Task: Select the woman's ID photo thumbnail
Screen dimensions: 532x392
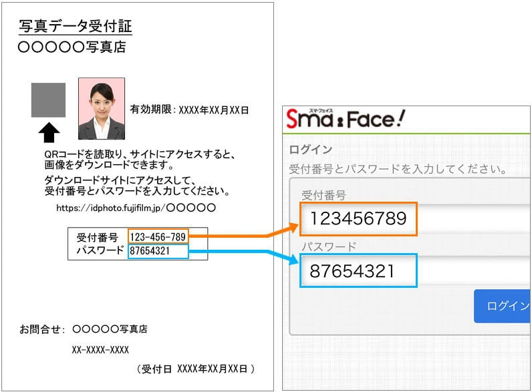Action: (102, 108)
